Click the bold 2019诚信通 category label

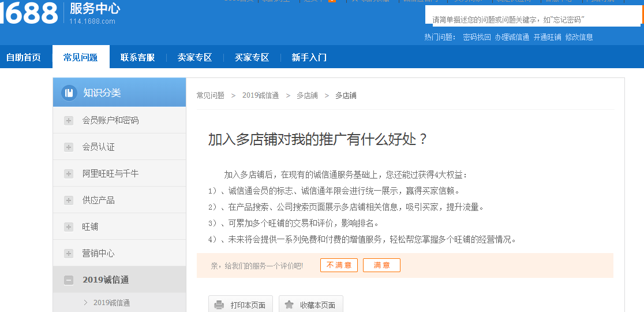pos(106,280)
